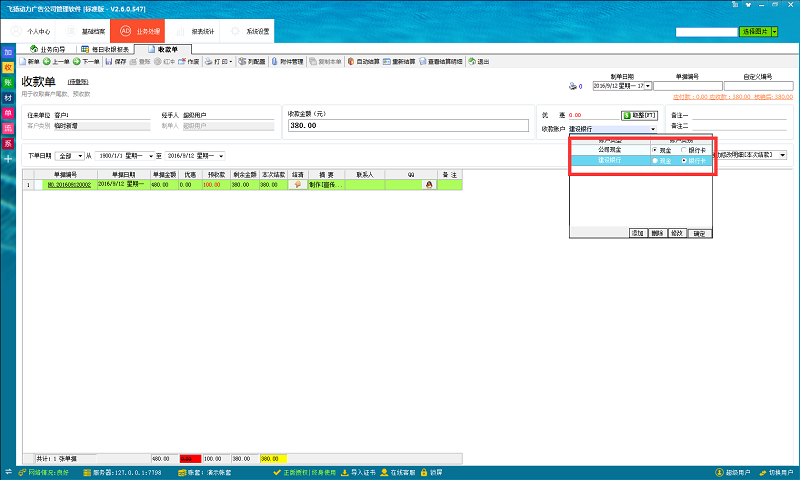Save the receipt with 保存 icon
The width and height of the screenshot is (800, 480).
(116, 62)
